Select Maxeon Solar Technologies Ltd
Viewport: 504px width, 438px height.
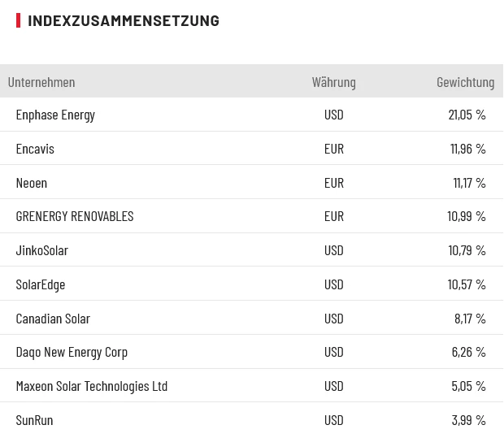coord(92,386)
